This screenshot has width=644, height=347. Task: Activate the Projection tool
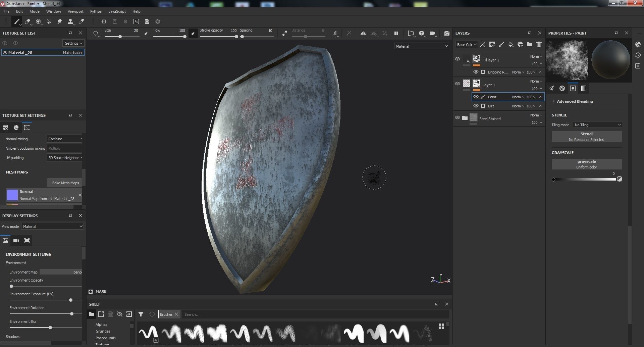pos(39,21)
